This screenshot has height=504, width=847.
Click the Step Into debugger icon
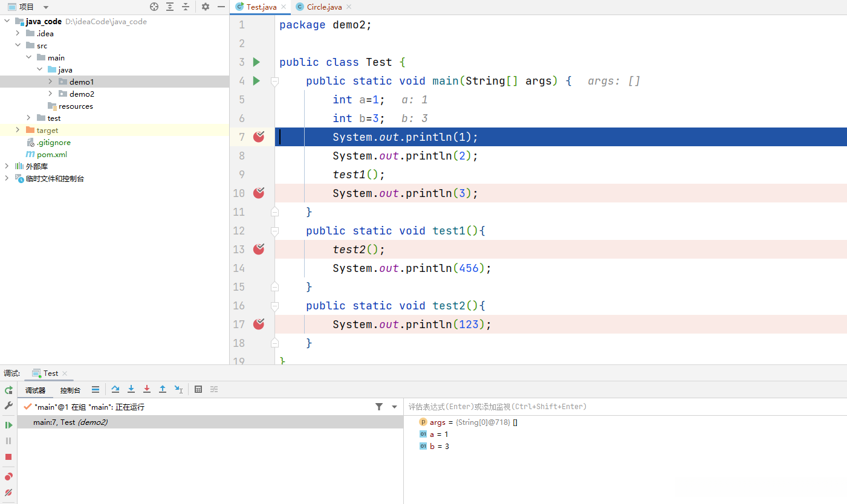[x=131, y=390]
